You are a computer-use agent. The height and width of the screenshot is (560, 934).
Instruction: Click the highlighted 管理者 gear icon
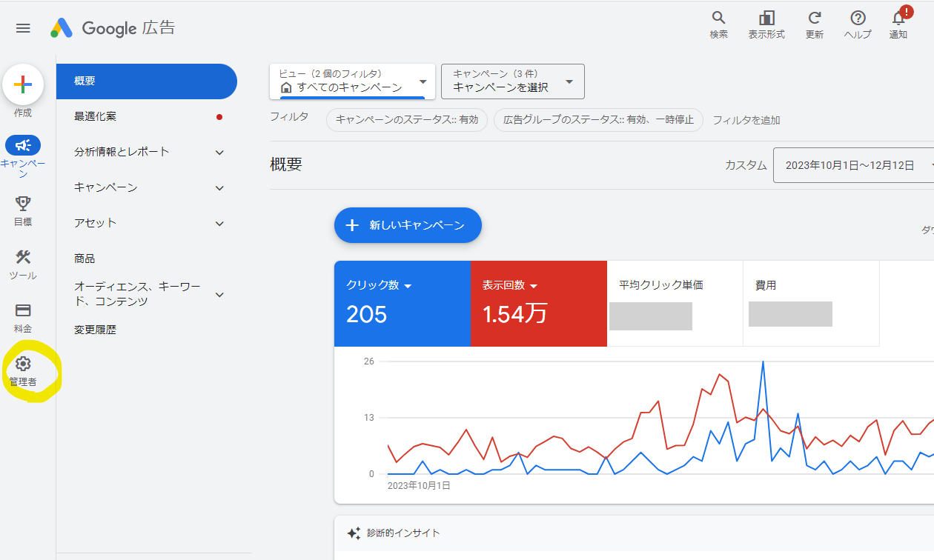pos(23,364)
